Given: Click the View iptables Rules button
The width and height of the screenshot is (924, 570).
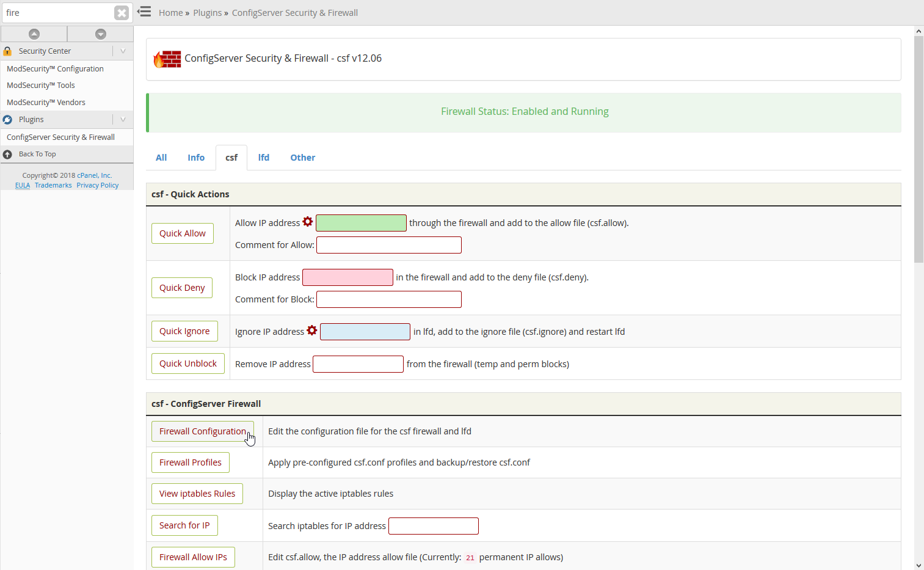Looking at the screenshot, I should click(x=197, y=494).
